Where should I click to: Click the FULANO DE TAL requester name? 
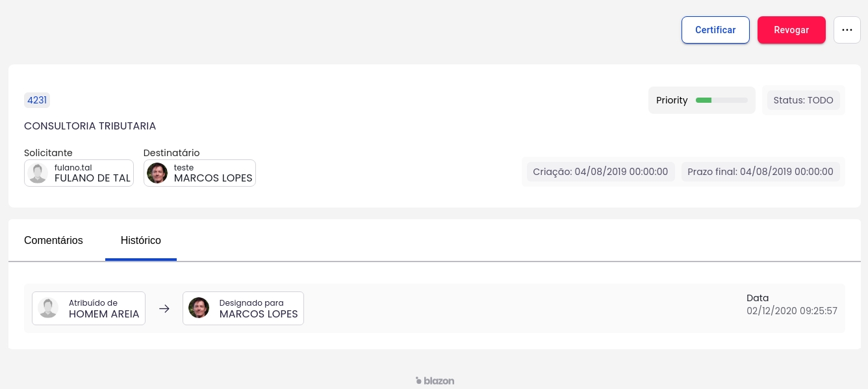(92, 178)
